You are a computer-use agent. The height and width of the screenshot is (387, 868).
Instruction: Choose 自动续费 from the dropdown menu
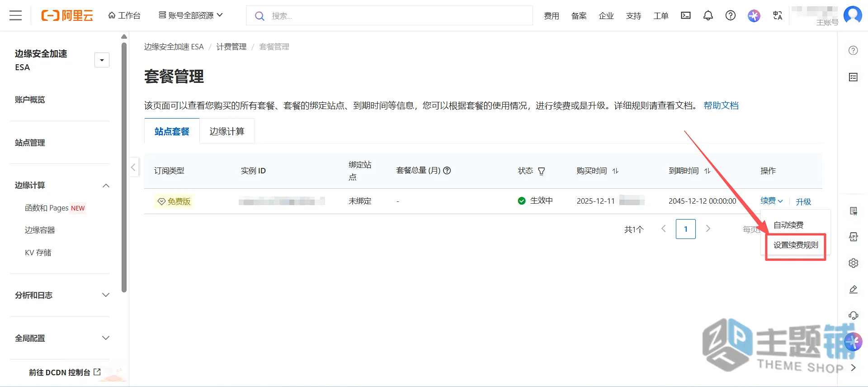pyautogui.click(x=788, y=225)
